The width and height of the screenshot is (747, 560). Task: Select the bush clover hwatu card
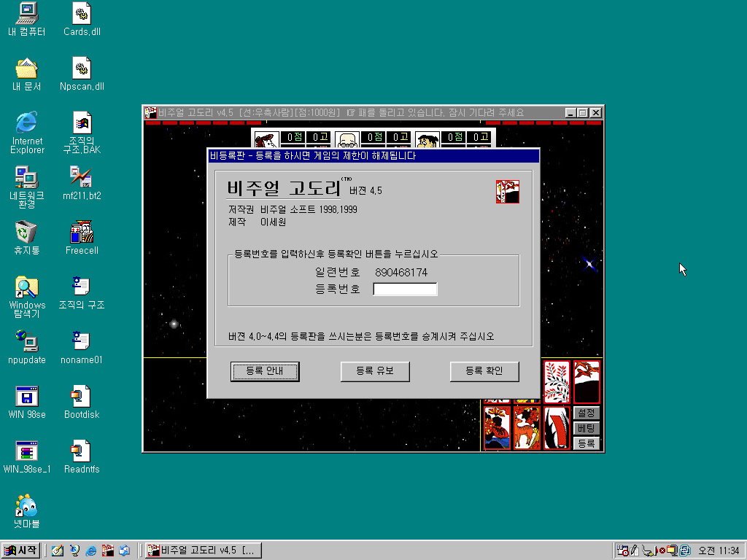(x=557, y=382)
